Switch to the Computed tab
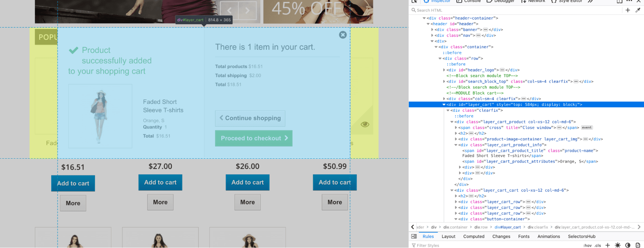This screenshot has height=248, width=644. [474, 236]
